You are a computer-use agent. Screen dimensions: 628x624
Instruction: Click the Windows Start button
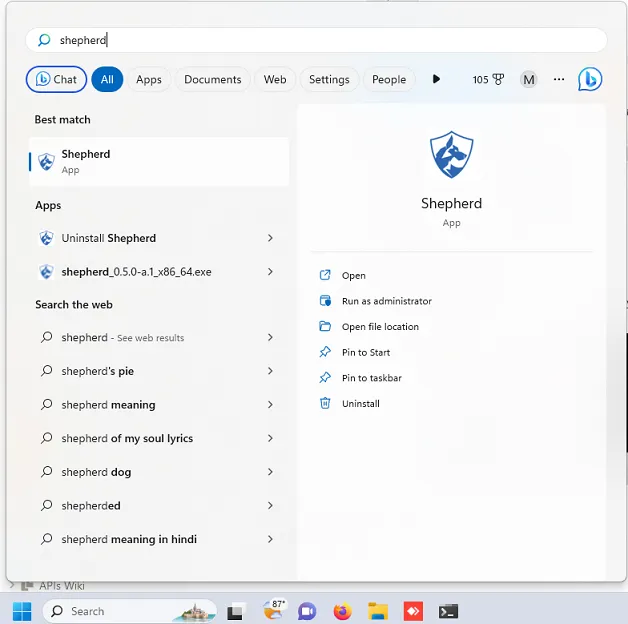(22, 611)
